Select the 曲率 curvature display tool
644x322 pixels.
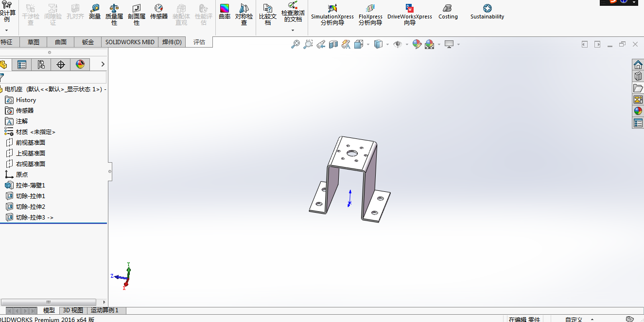pos(225,12)
